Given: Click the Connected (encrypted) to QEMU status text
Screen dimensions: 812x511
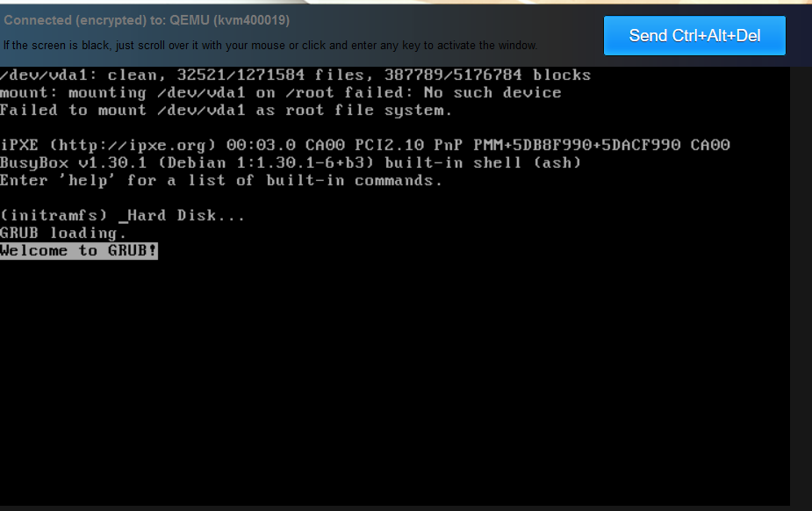Looking at the screenshot, I should 147,20.
